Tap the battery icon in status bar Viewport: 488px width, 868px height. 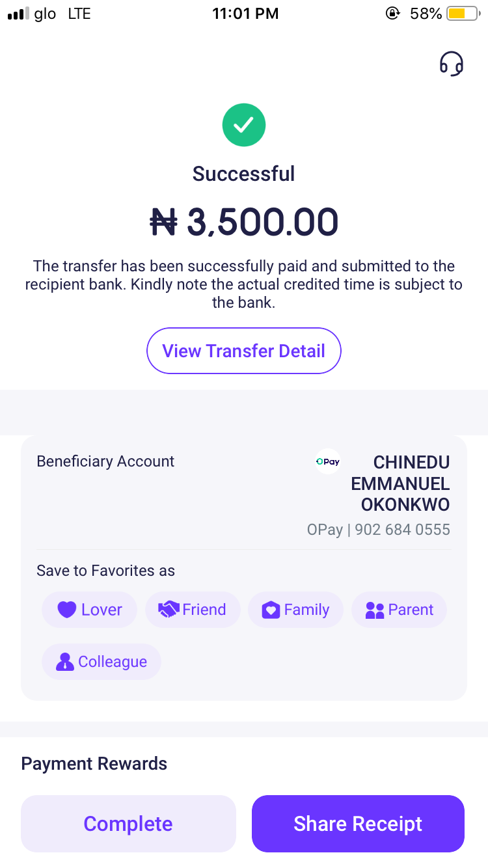[x=462, y=14]
